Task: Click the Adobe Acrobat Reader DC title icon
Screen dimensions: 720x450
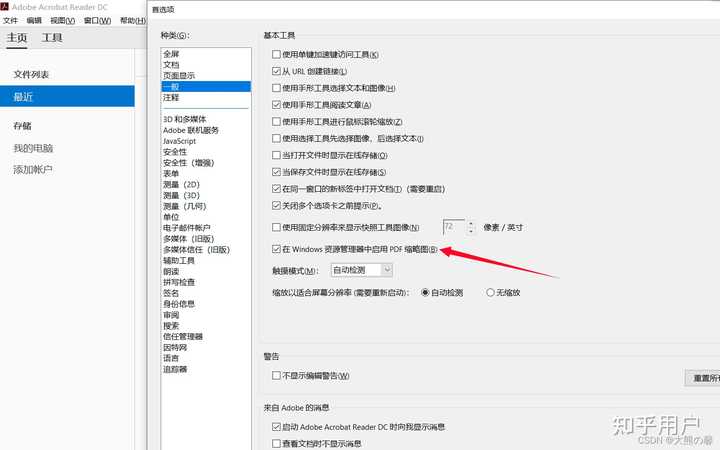Action: click(x=4, y=6)
